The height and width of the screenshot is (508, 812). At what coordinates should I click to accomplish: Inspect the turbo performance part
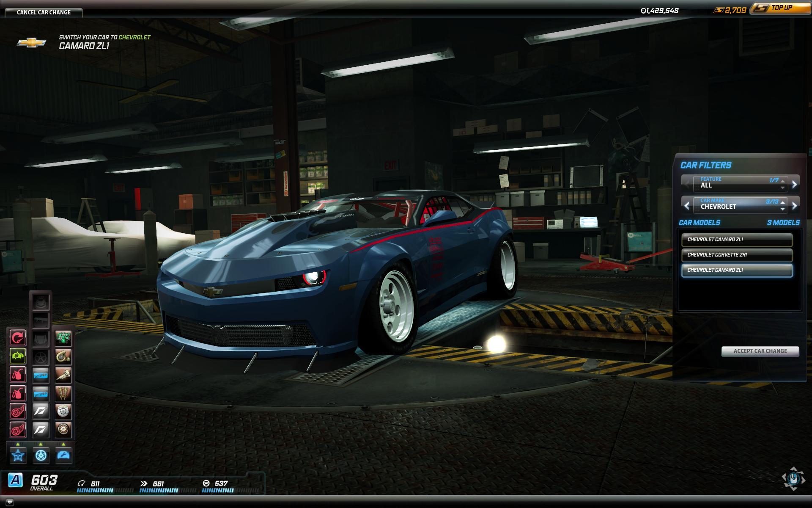(63, 356)
